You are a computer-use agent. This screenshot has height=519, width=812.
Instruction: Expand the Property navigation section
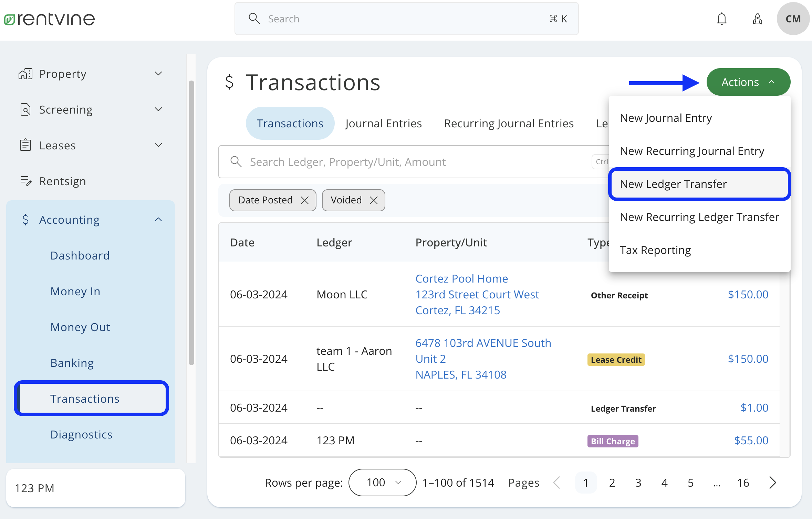coord(158,73)
